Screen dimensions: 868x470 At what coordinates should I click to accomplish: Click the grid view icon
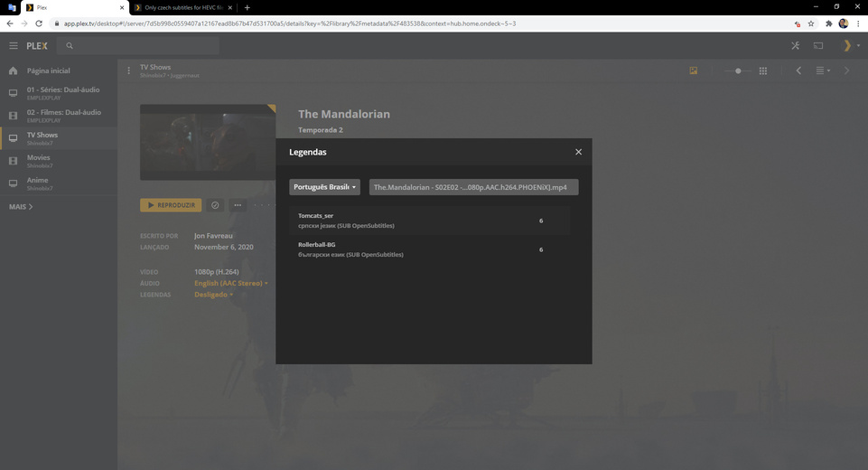tap(763, 70)
